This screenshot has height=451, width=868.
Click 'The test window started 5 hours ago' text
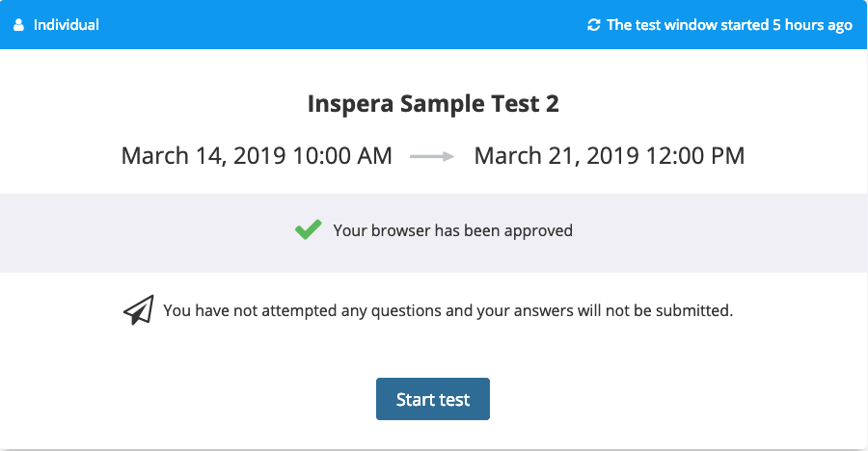(x=730, y=25)
